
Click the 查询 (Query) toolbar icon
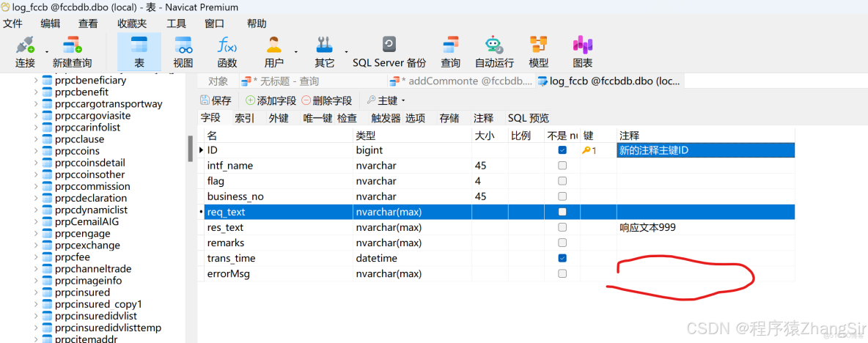coord(451,45)
